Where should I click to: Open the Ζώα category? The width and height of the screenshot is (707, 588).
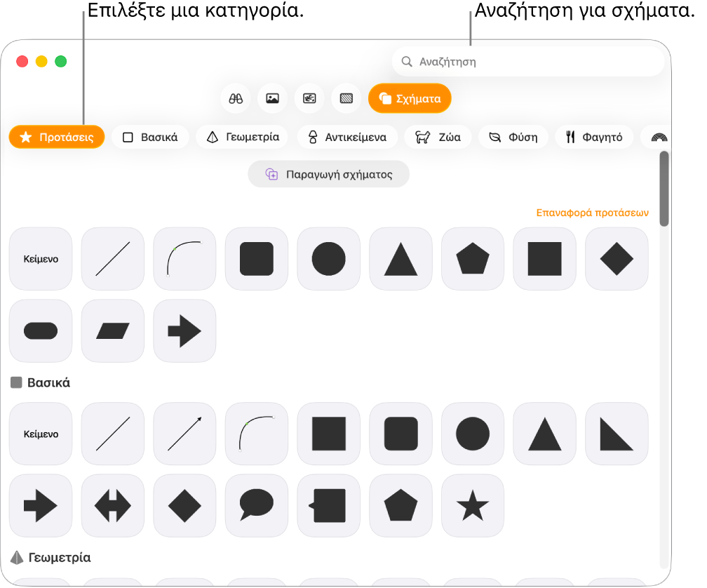point(438,137)
